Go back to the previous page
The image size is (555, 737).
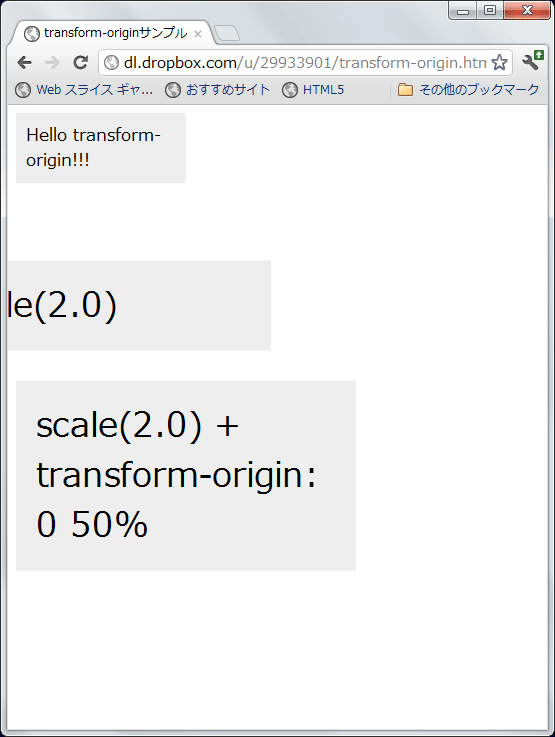point(24,63)
